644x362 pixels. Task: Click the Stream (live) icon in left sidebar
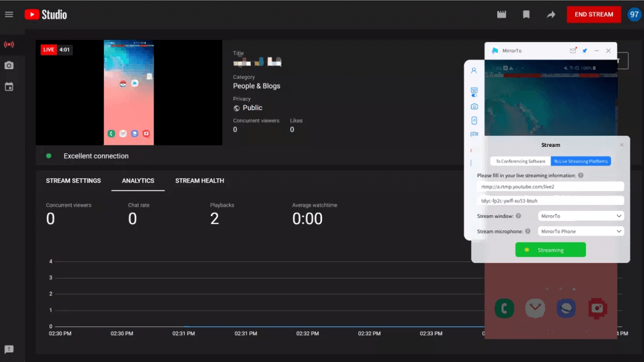point(9,45)
